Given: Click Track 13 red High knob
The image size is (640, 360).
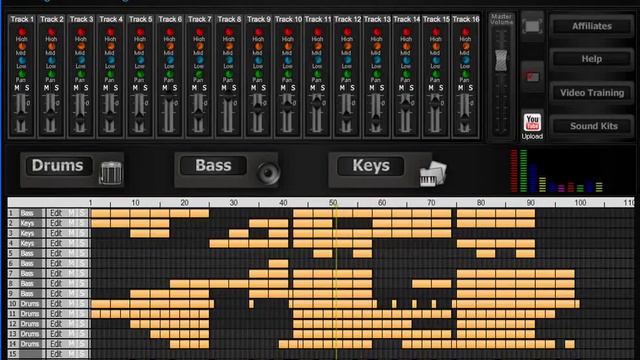Looking at the screenshot, I should 377,31.
